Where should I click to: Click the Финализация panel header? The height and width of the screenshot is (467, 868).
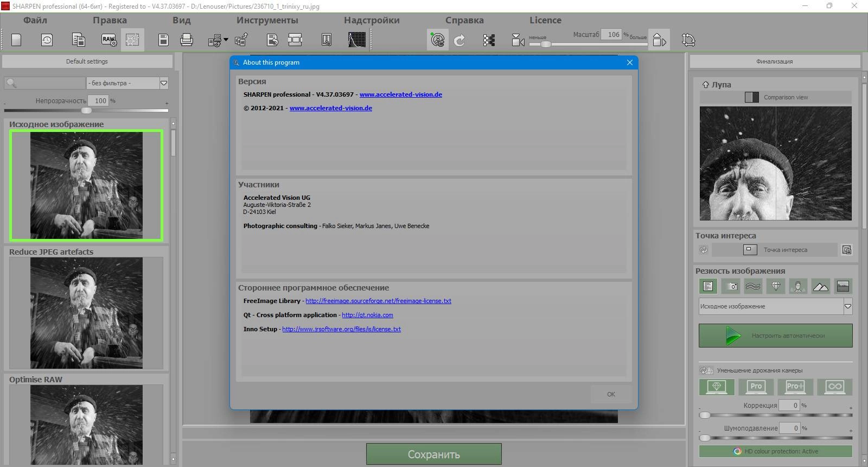774,61
